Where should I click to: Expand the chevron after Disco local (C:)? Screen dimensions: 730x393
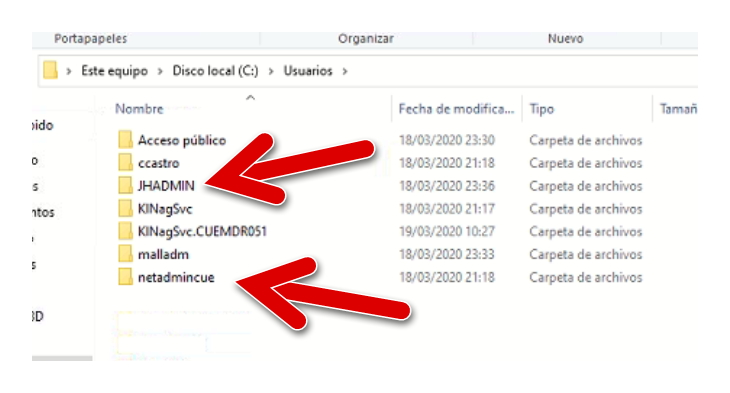tap(271, 71)
